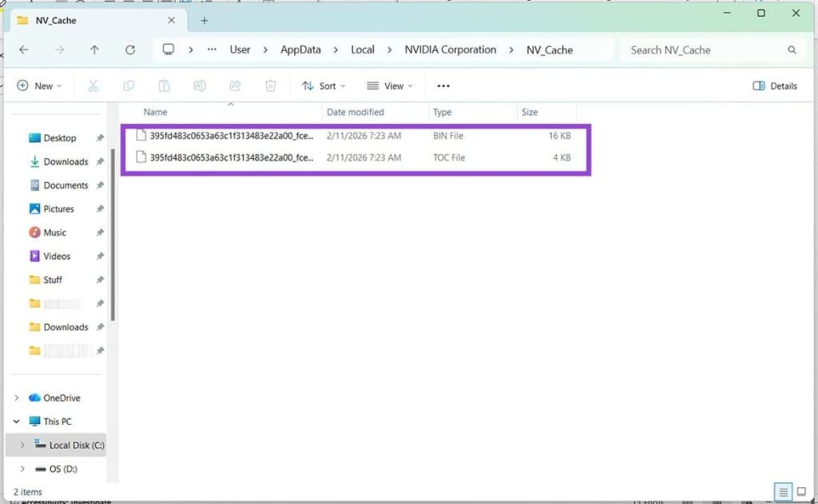818x504 pixels.
Task: Collapse the This PC tree node
Action: pos(17,422)
